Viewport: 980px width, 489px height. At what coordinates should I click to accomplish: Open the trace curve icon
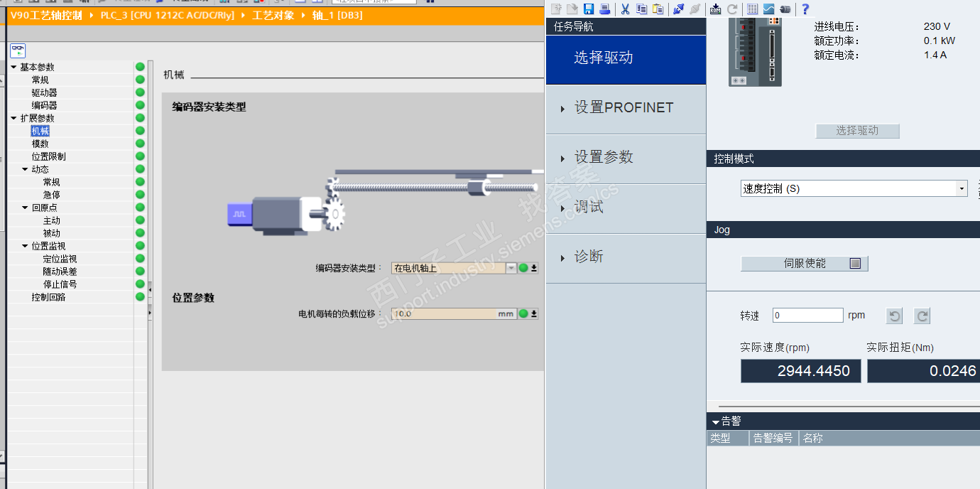pyautogui.click(x=769, y=9)
